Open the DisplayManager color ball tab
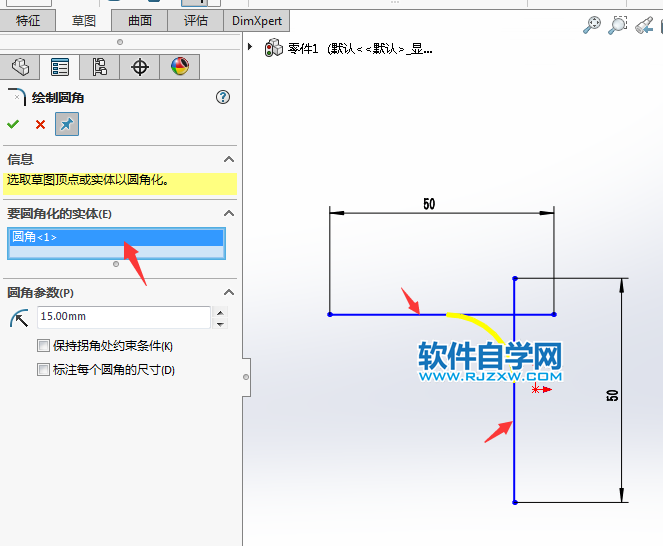 click(x=180, y=67)
